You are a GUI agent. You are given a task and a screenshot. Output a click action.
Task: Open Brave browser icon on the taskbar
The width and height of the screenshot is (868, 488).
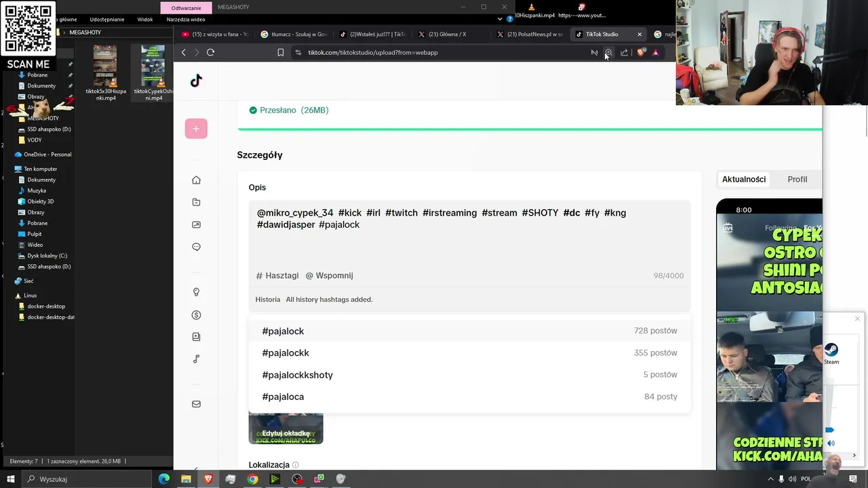pyautogui.click(x=208, y=479)
